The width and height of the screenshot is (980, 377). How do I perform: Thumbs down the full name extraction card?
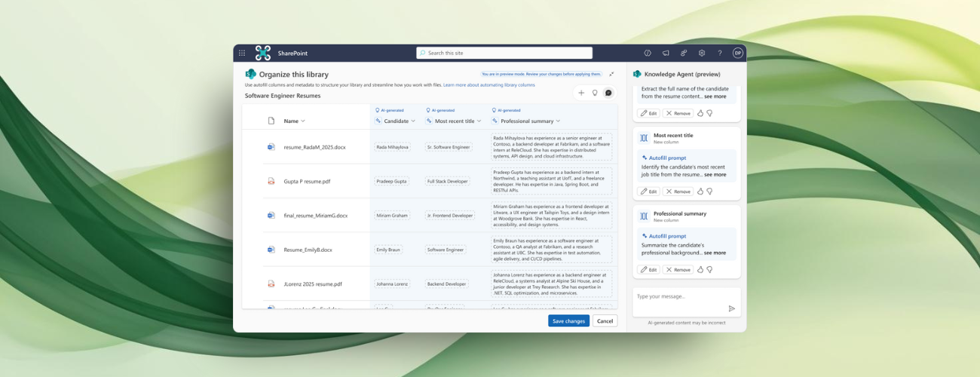709,113
